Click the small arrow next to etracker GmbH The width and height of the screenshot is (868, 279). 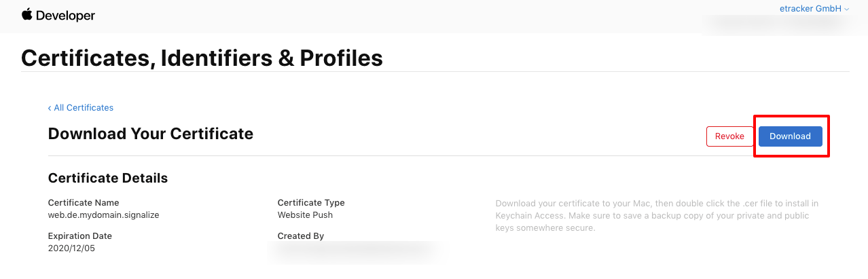pyautogui.click(x=846, y=10)
